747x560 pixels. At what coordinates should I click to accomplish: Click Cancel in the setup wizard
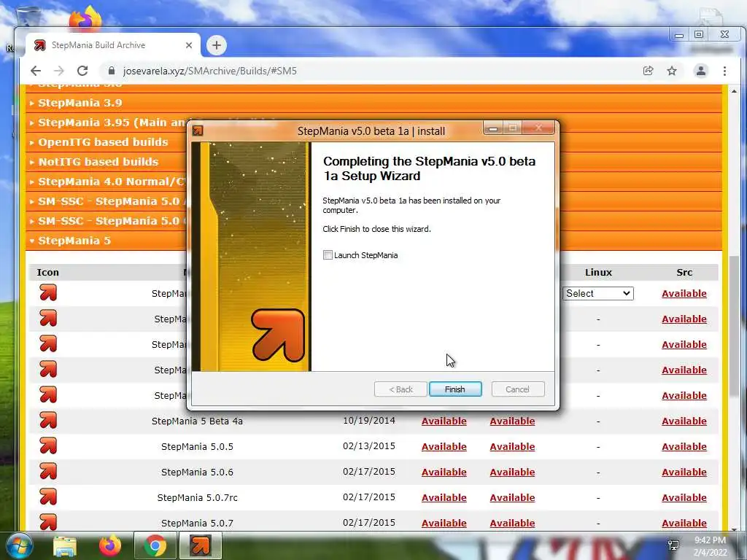[x=517, y=389]
